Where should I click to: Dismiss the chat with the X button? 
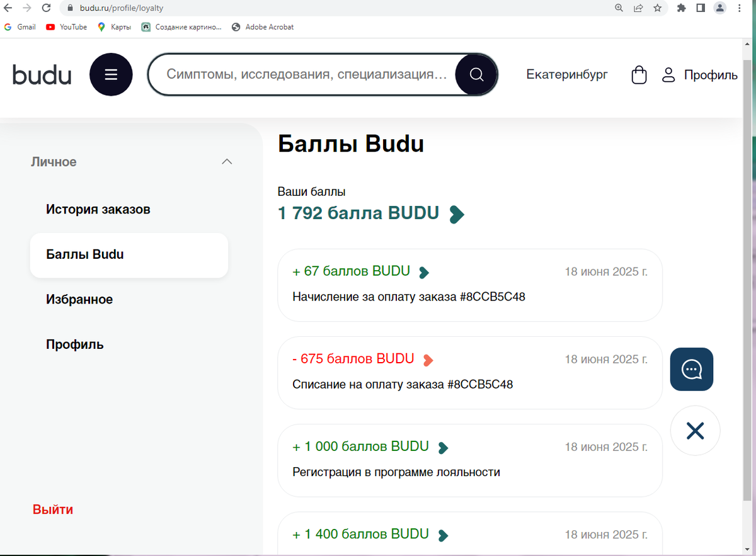(x=695, y=431)
